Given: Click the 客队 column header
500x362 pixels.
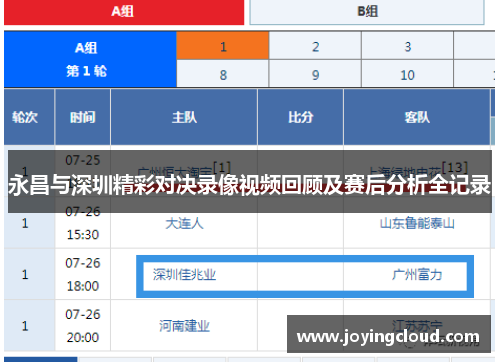Looking at the screenshot, I should (417, 117).
